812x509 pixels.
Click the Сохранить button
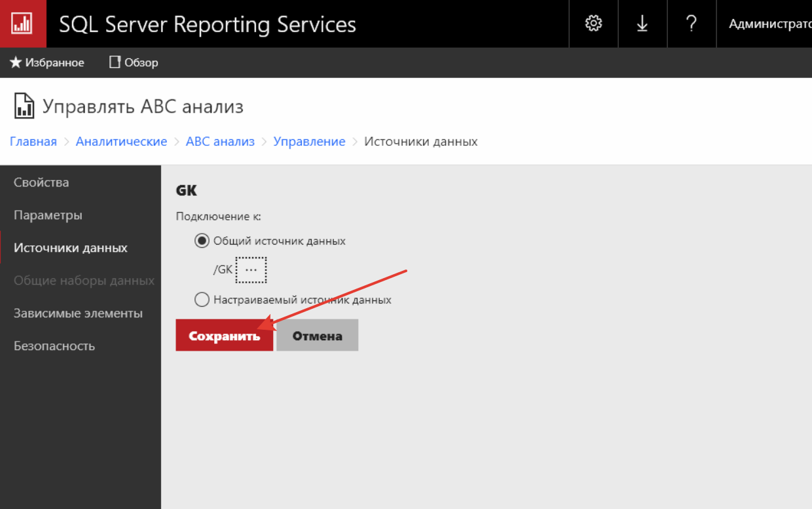[225, 336]
